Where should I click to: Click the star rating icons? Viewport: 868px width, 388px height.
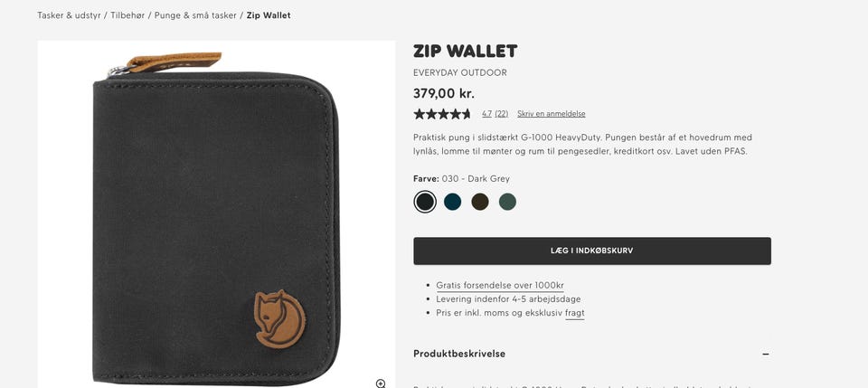tap(442, 114)
